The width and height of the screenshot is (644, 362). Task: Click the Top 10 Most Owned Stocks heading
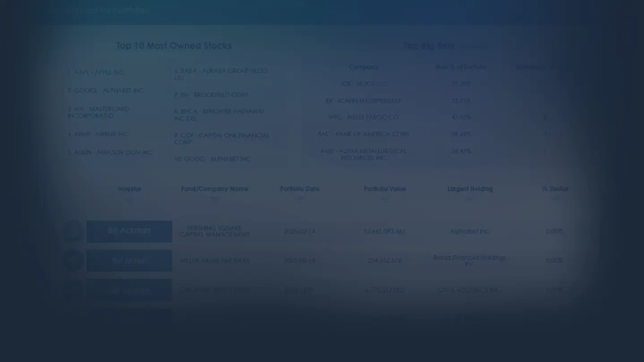174,46
